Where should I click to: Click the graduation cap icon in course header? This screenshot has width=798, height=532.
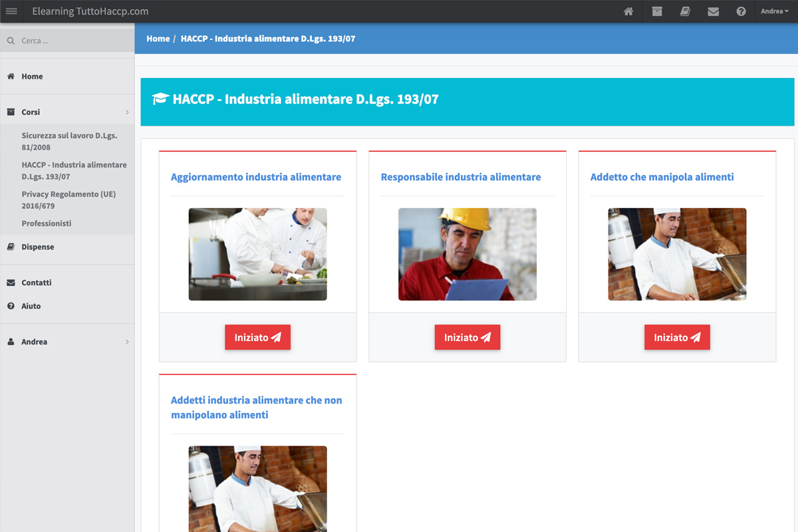[x=160, y=100]
